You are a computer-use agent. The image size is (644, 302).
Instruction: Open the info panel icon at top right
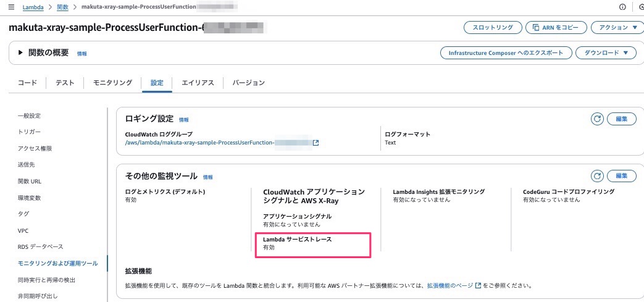tap(622, 7)
